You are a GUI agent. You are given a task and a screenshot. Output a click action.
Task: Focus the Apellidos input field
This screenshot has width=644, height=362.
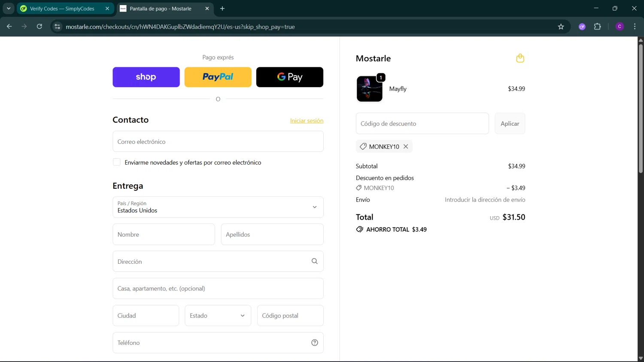tap(272, 235)
